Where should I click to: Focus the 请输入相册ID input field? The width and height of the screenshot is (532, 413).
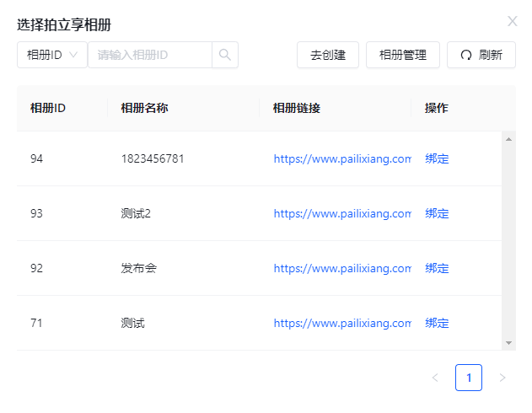point(150,55)
